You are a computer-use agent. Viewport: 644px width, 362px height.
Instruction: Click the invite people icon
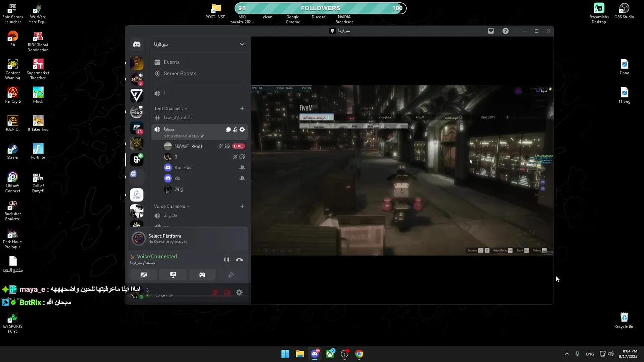(x=235, y=130)
